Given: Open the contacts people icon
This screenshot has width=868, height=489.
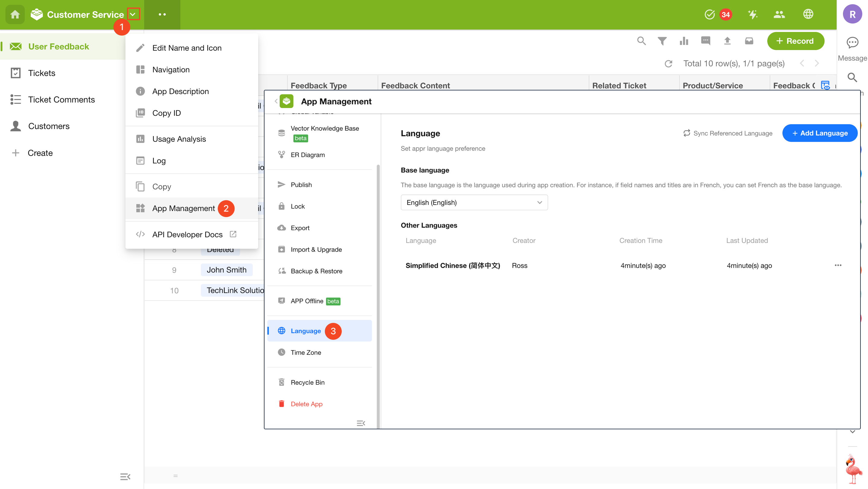Looking at the screenshot, I should 779,14.
